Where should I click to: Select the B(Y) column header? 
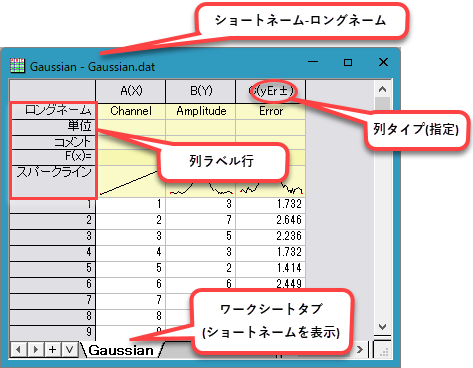coord(201,91)
